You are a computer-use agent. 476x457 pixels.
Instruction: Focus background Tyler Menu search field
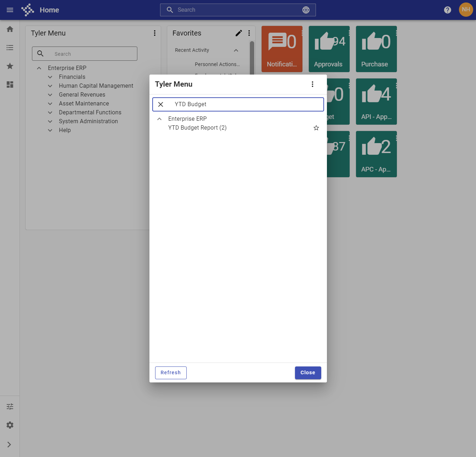click(x=84, y=54)
